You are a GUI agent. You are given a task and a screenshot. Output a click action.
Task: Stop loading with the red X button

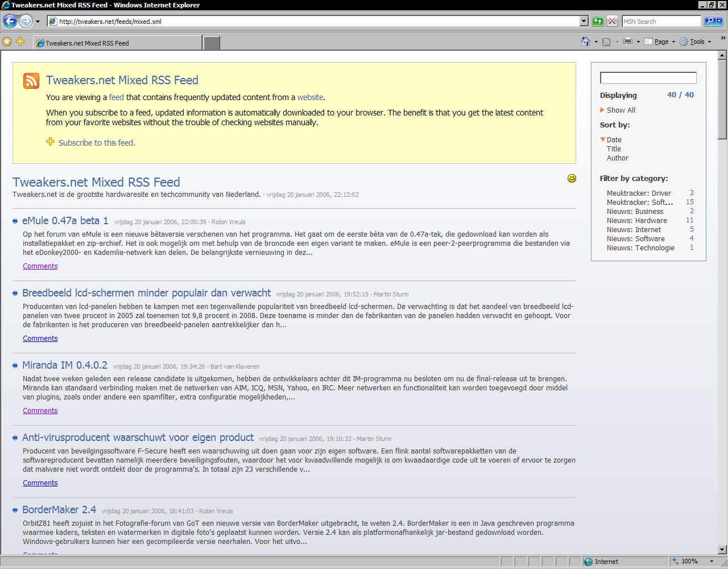point(612,22)
